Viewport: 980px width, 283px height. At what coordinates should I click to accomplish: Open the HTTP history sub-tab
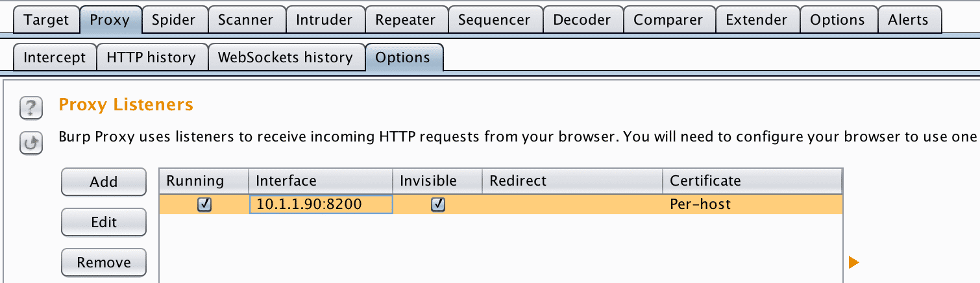(x=151, y=57)
